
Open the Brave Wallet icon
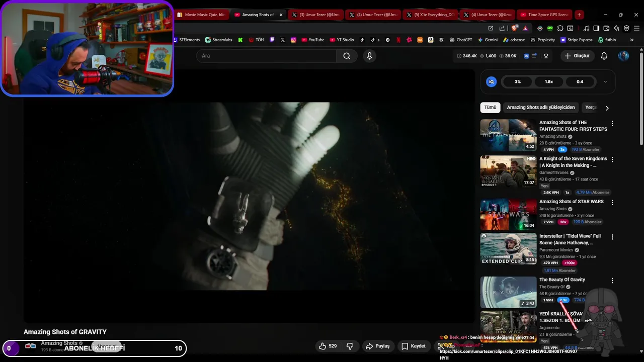pyautogui.click(x=606, y=28)
